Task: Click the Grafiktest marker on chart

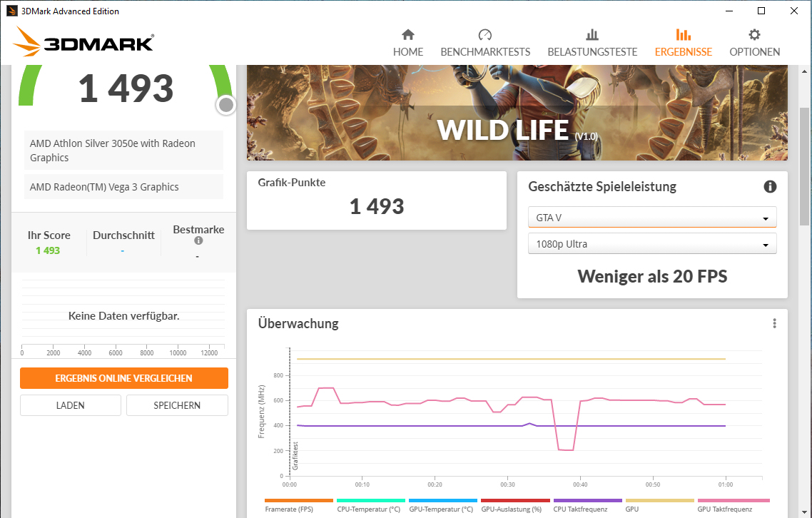Action: 295,456
